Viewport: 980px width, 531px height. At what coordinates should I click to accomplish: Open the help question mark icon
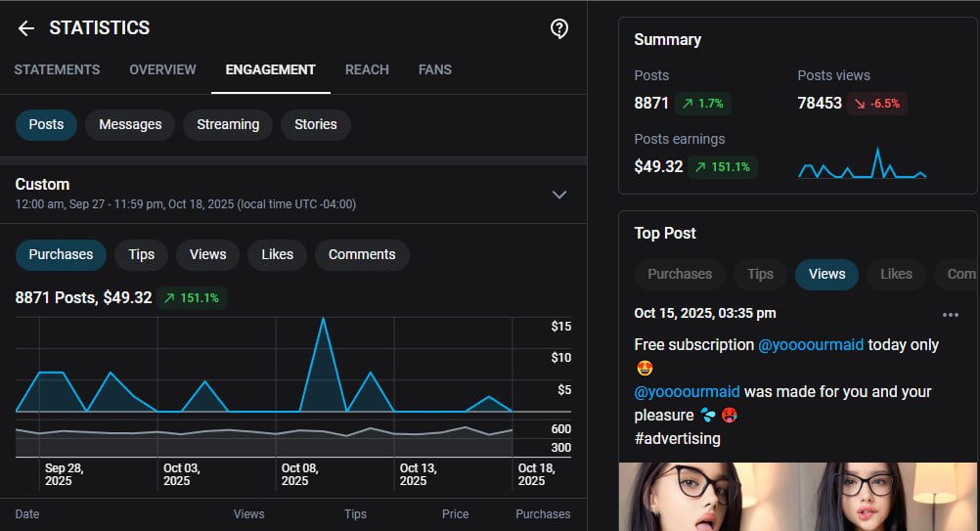559,28
